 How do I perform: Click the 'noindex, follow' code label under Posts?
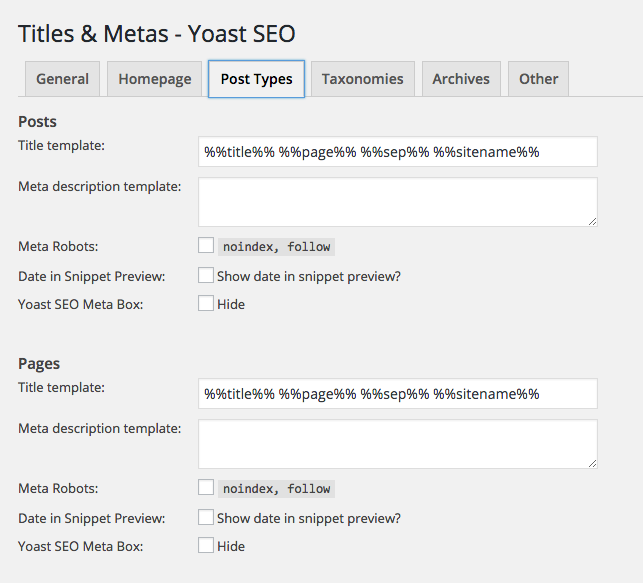(276, 247)
